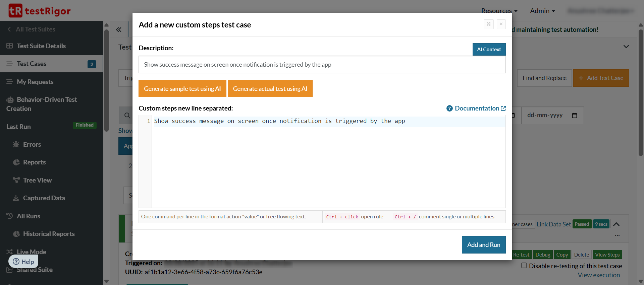Click the AI Context button

tap(489, 50)
